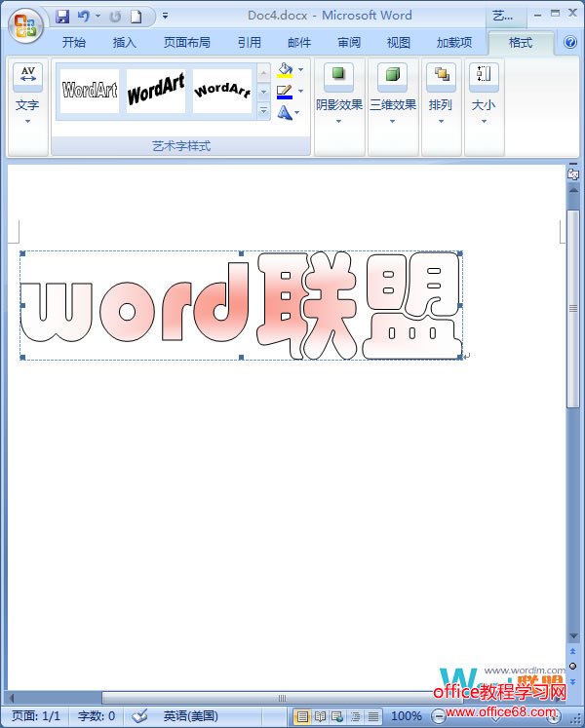Go to the previous page
This screenshot has height=728, width=585.
pyautogui.click(x=573, y=652)
